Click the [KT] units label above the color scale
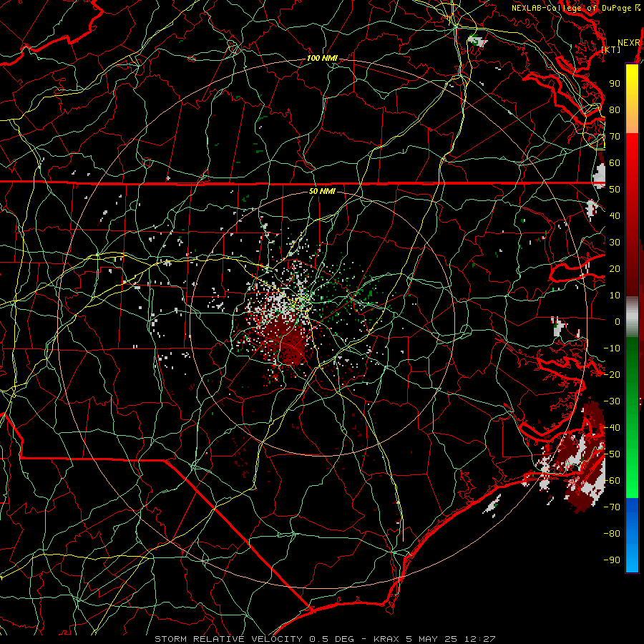 click(611, 49)
